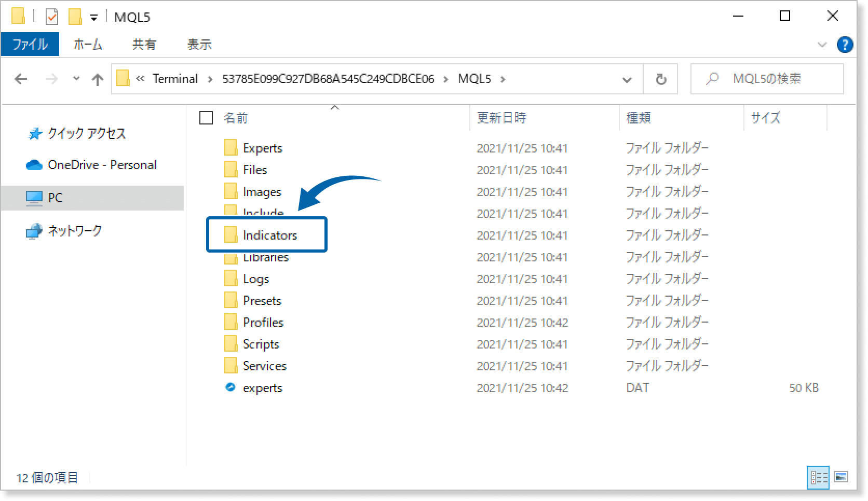Click the Services folder name text
Image resolution: width=868 pixels, height=501 pixels.
(265, 366)
